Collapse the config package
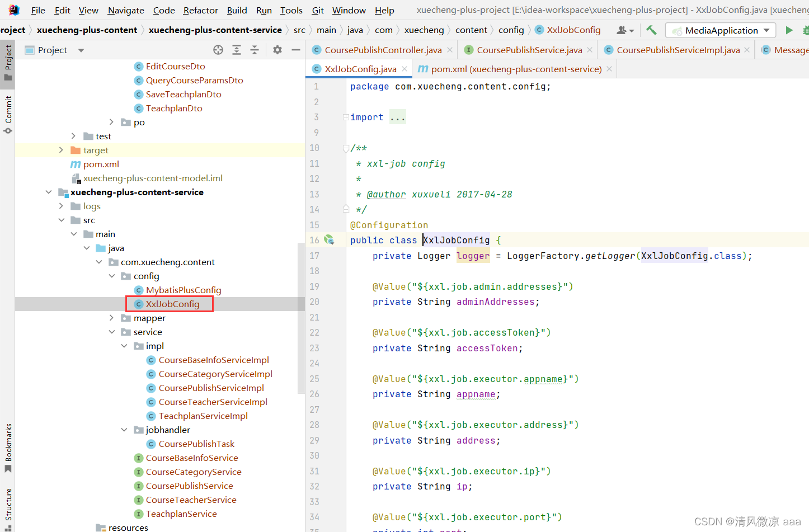 click(111, 276)
